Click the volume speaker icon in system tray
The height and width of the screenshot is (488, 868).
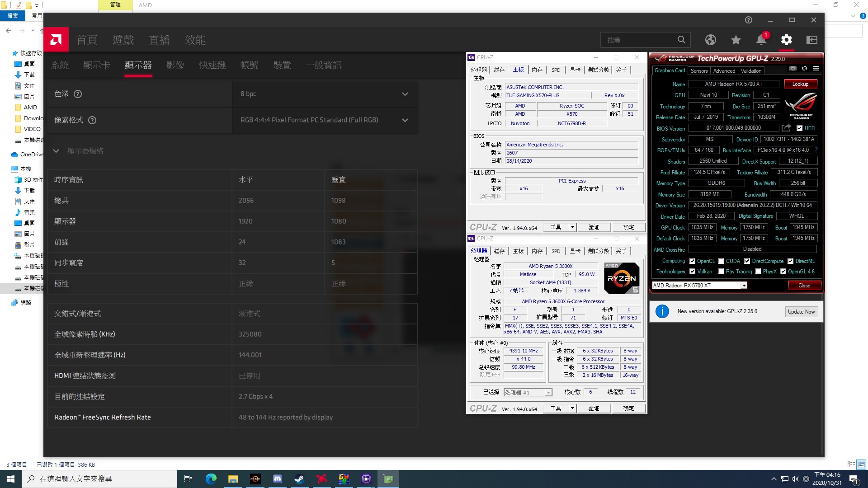click(x=795, y=479)
